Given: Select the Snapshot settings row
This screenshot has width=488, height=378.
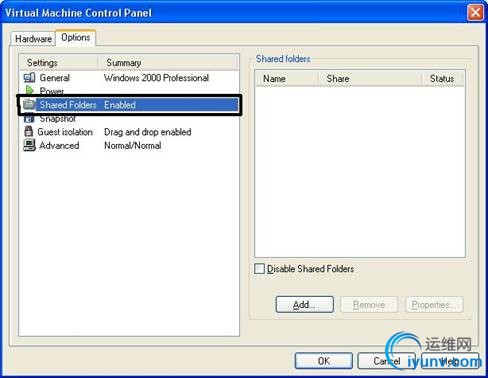Looking at the screenshot, I should [129, 119].
